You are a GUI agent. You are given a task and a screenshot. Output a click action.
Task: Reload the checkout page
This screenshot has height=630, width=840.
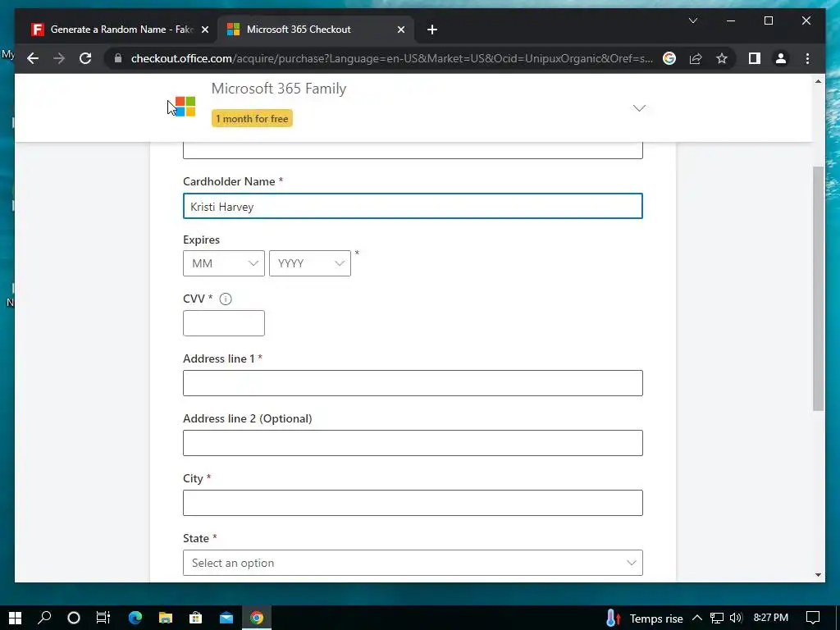click(x=85, y=58)
